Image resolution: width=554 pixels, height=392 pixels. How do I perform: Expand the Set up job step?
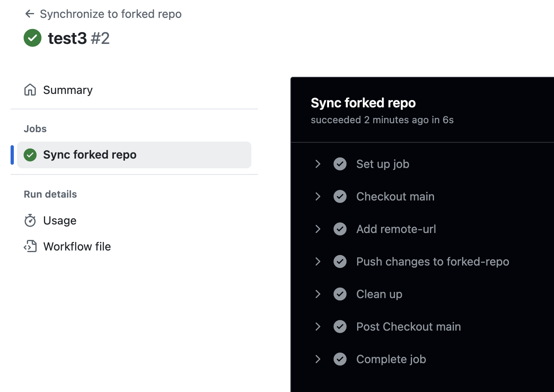tap(318, 164)
